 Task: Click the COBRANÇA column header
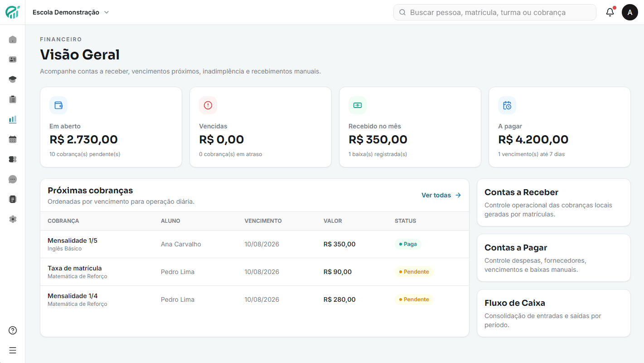[x=63, y=221]
